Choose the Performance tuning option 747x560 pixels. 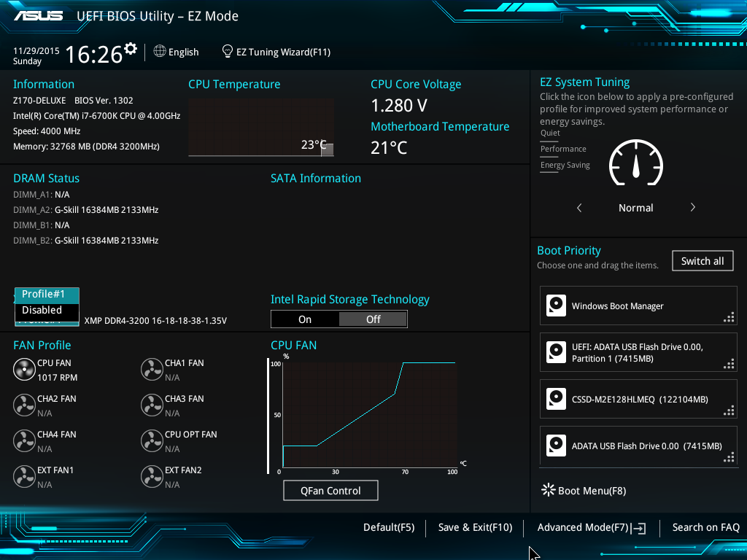point(563,149)
